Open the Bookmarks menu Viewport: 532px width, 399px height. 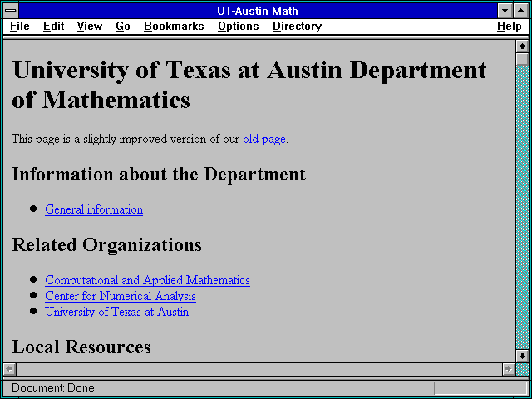(174, 27)
